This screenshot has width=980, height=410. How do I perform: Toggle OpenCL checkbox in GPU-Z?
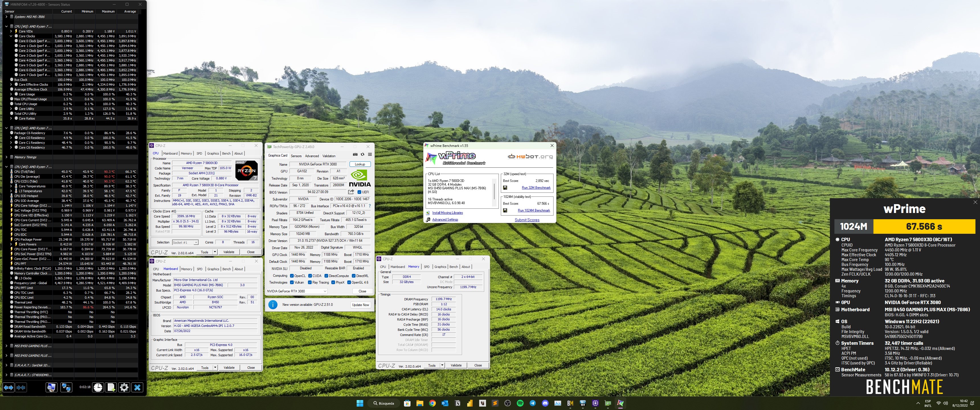(x=292, y=276)
